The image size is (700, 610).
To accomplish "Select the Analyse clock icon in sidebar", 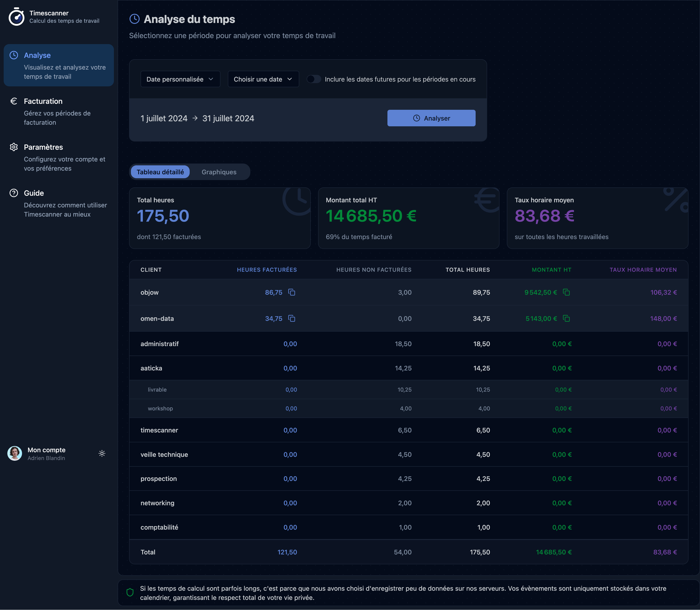I will click(x=14, y=55).
